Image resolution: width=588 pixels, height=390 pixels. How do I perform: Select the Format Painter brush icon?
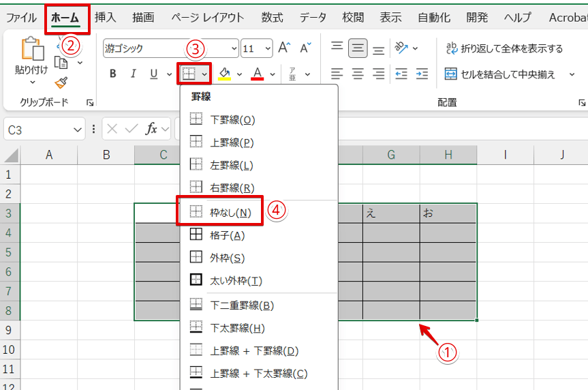61,82
